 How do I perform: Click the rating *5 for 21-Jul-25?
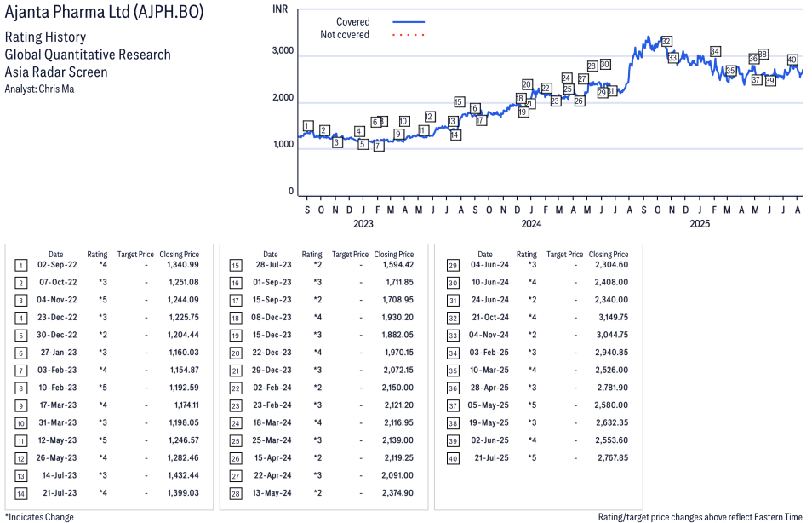pyautogui.click(x=532, y=457)
